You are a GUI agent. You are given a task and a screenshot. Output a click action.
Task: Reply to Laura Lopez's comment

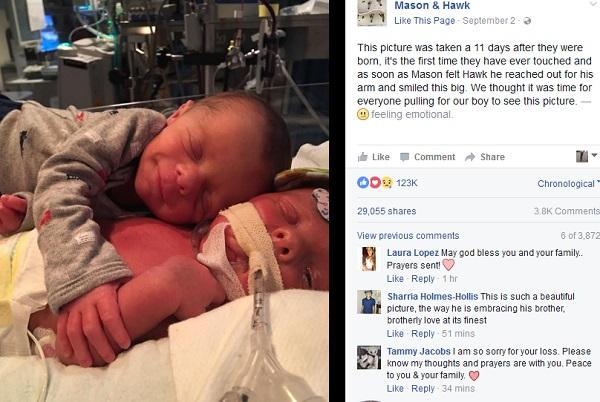coord(423,278)
